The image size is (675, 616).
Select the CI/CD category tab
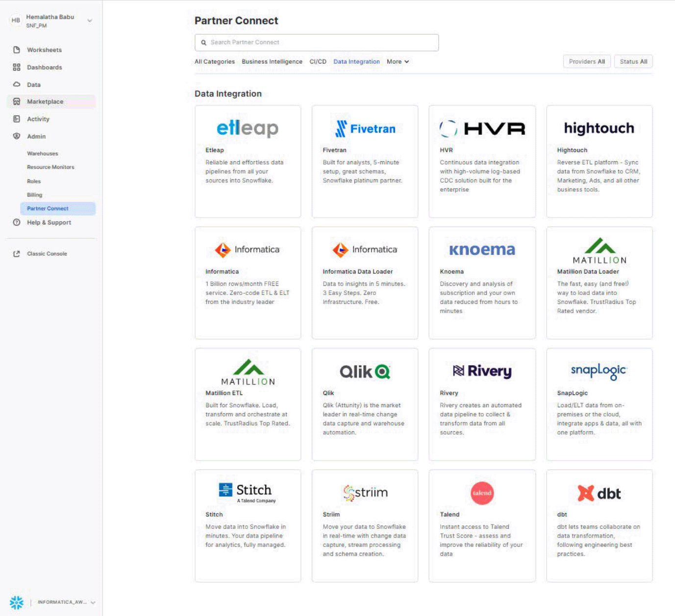click(x=318, y=62)
